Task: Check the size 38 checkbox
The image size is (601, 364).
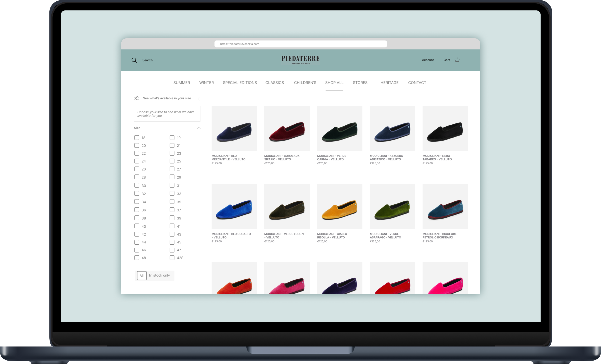Action: pos(137,218)
